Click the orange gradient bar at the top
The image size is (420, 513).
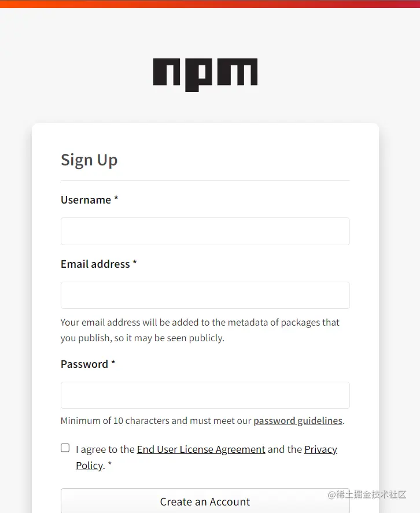tap(210, 4)
